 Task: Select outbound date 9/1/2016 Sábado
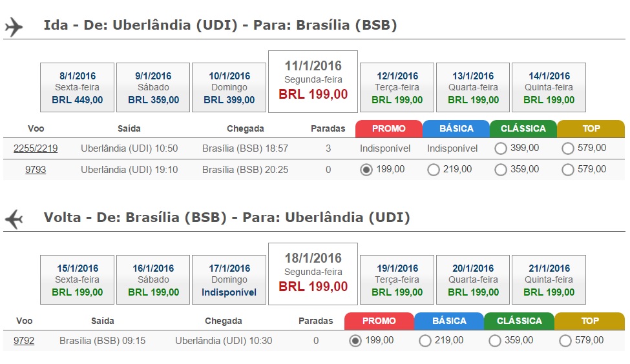[153, 88]
